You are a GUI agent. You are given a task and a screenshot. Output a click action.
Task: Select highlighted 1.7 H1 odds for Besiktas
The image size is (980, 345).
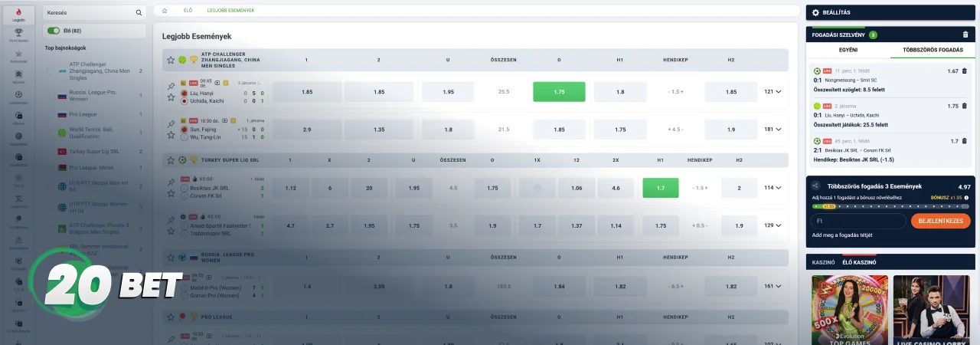[660, 187]
